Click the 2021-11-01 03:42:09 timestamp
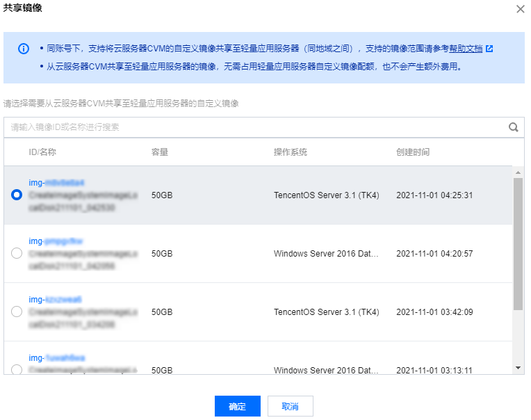Viewport: 531px width, 420px height. (x=434, y=312)
